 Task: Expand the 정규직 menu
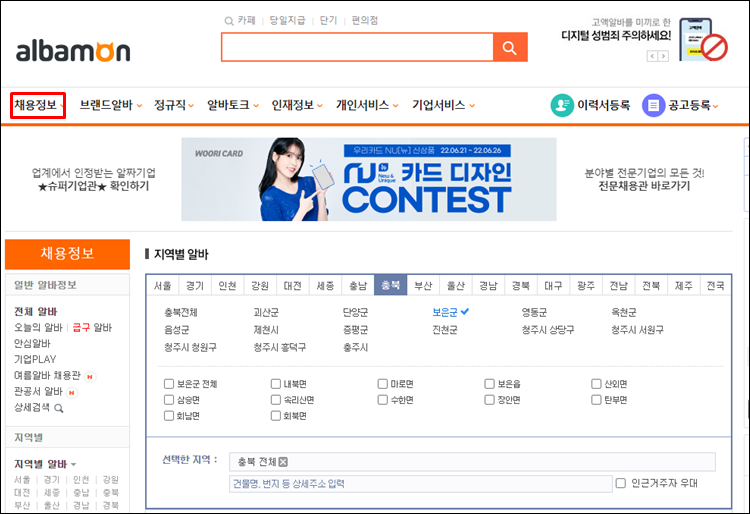coord(174,105)
